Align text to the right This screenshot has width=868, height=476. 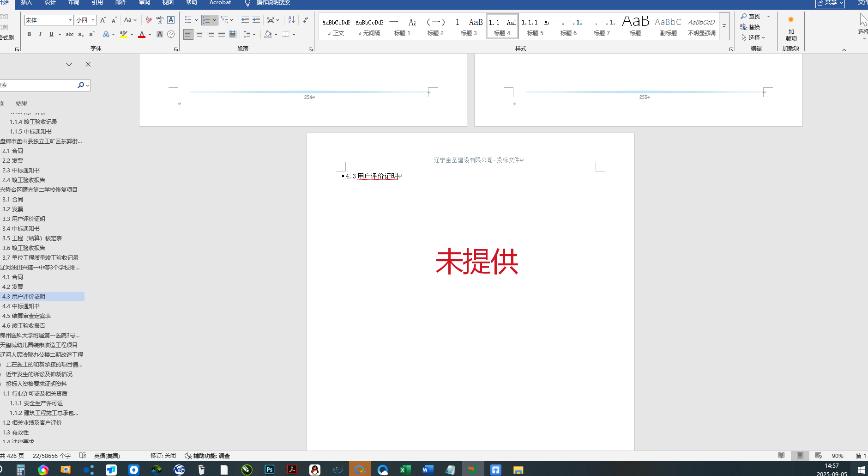pyautogui.click(x=211, y=34)
